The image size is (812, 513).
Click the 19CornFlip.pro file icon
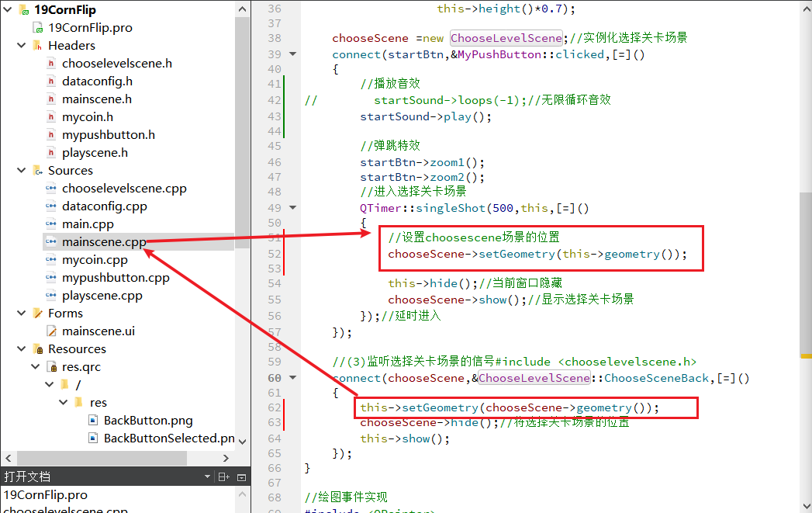[37, 27]
